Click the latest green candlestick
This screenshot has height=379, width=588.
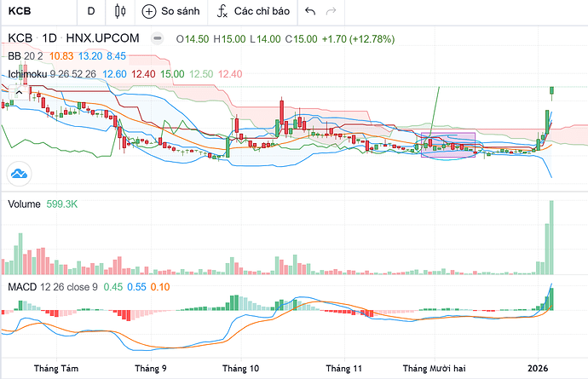[551, 90]
